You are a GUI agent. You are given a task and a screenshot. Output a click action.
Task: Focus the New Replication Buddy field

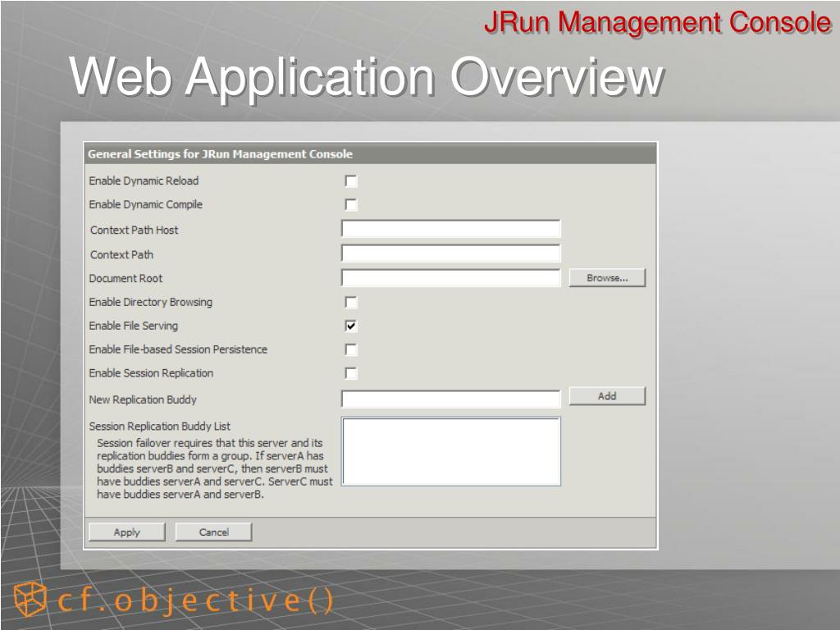[451, 399]
